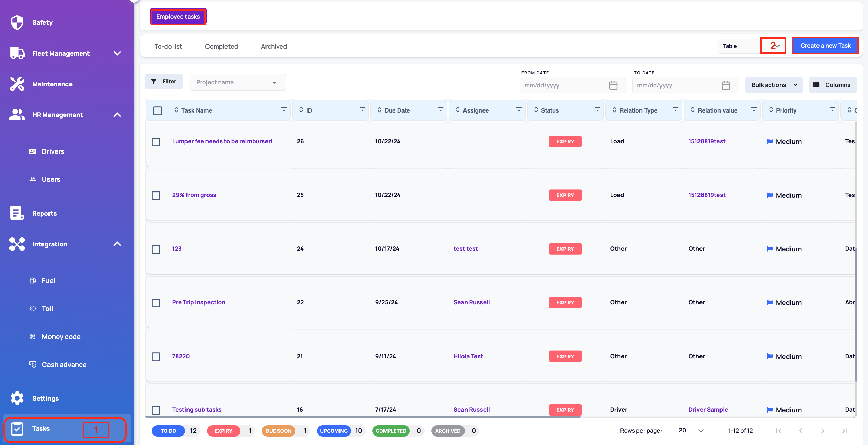Click Create a new Task button

[825, 45]
